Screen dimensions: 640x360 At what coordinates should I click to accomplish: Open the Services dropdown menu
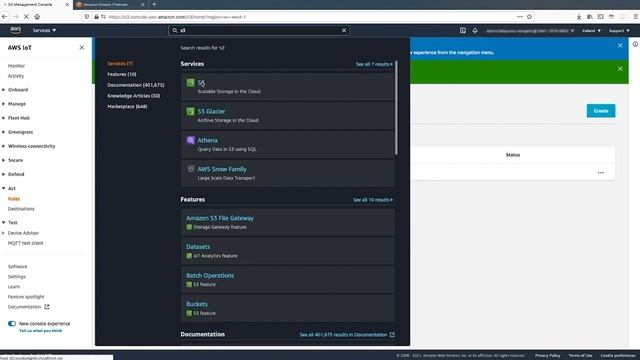[44, 30]
